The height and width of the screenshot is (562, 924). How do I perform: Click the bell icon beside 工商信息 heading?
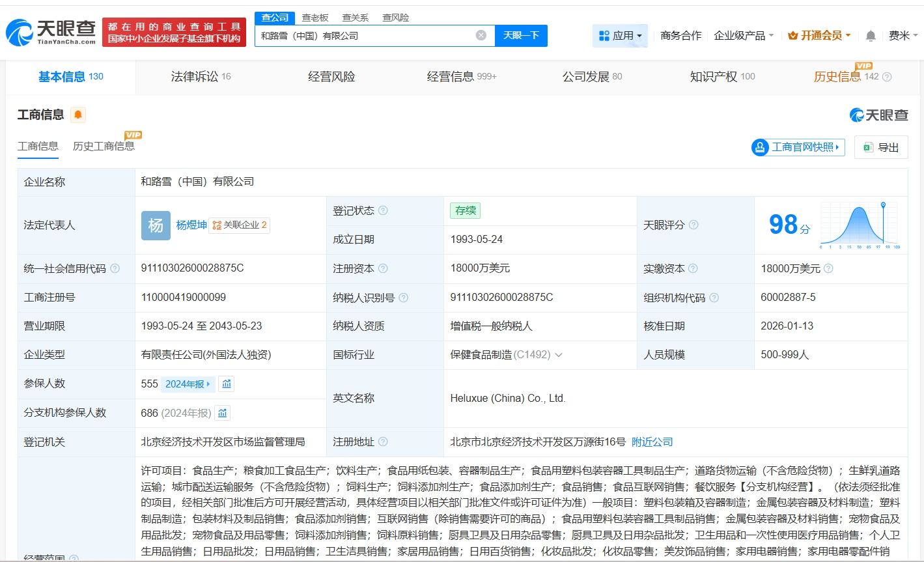click(x=77, y=115)
